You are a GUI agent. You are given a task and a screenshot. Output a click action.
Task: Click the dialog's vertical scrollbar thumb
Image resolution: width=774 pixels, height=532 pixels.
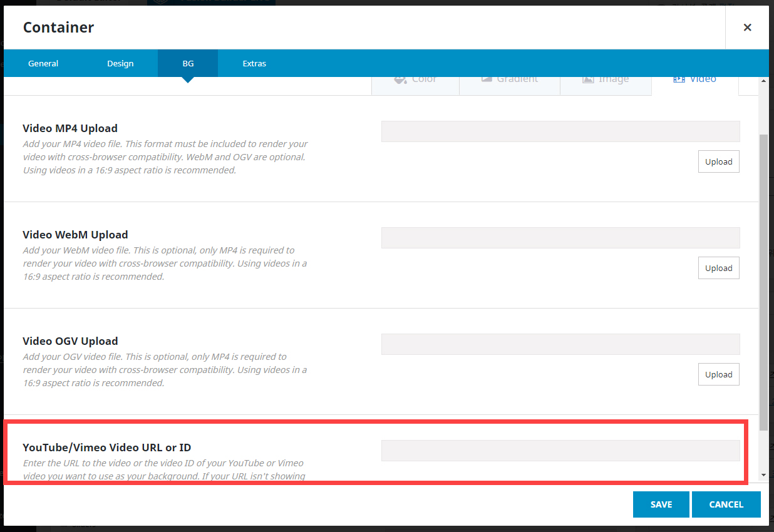763,282
